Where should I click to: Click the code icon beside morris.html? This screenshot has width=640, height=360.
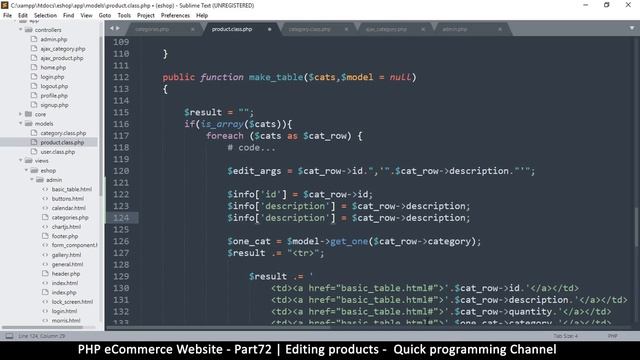point(45,321)
